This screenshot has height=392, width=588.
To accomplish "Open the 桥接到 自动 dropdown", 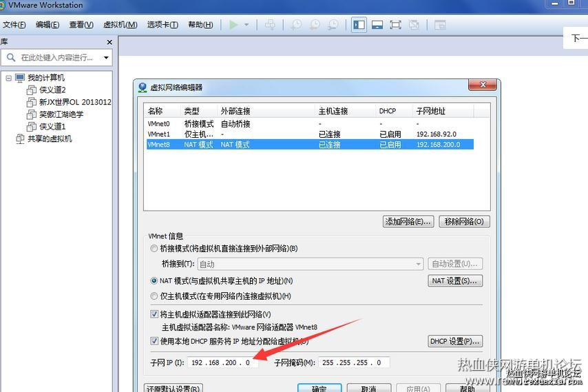I will (x=310, y=264).
